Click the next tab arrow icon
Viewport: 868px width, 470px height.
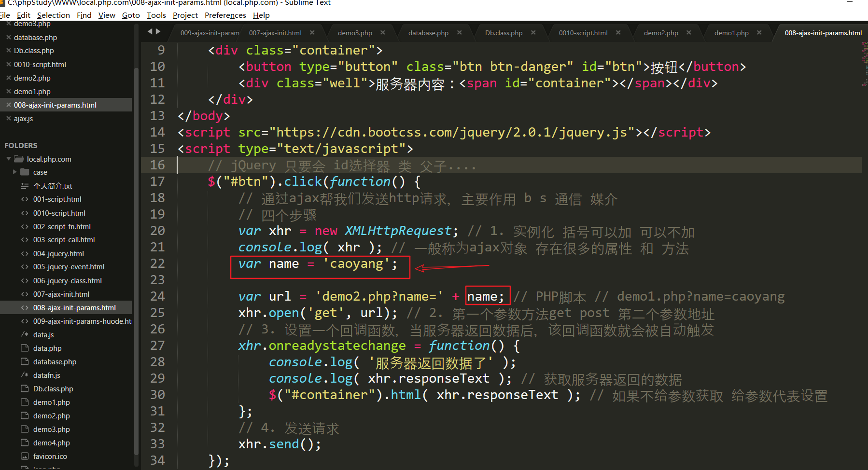[158, 32]
